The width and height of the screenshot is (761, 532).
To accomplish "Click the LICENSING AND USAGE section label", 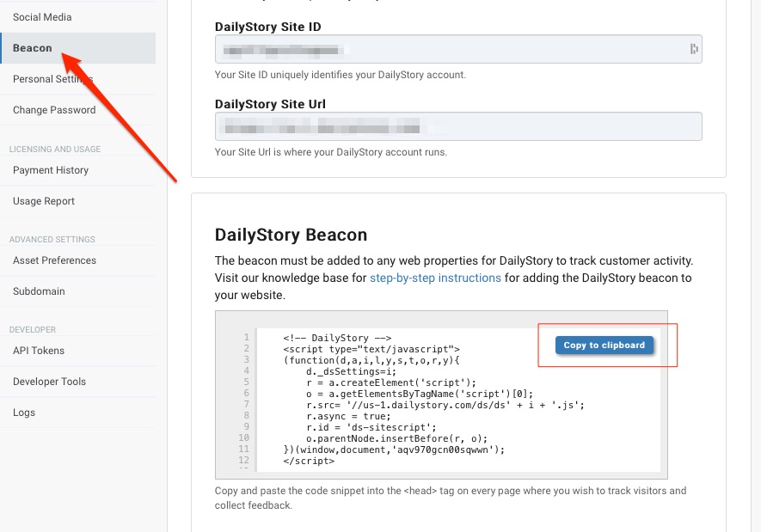I will (x=55, y=150).
